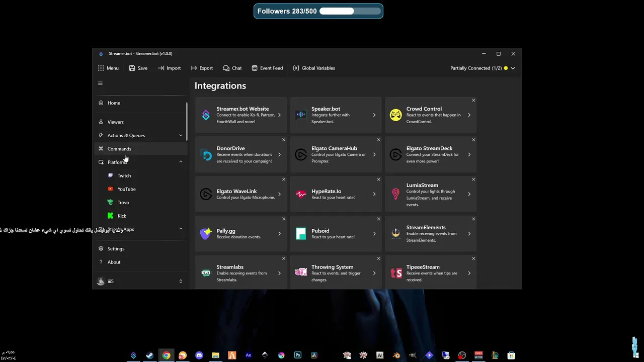Click the Speaker.bot waveform icon
This screenshot has height=362, width=644.
301,115
